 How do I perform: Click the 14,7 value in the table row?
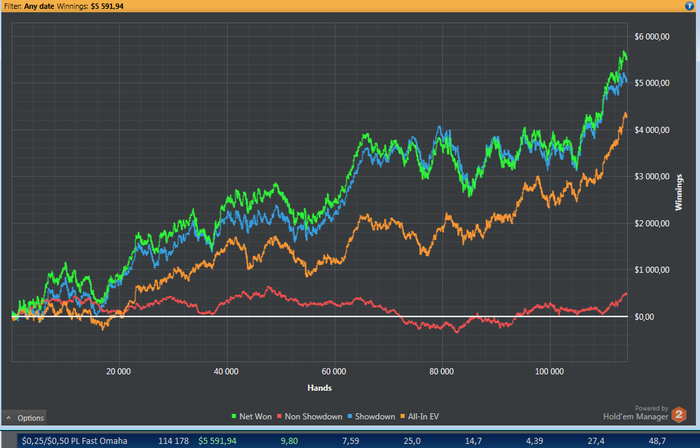(x=473, y=441)
